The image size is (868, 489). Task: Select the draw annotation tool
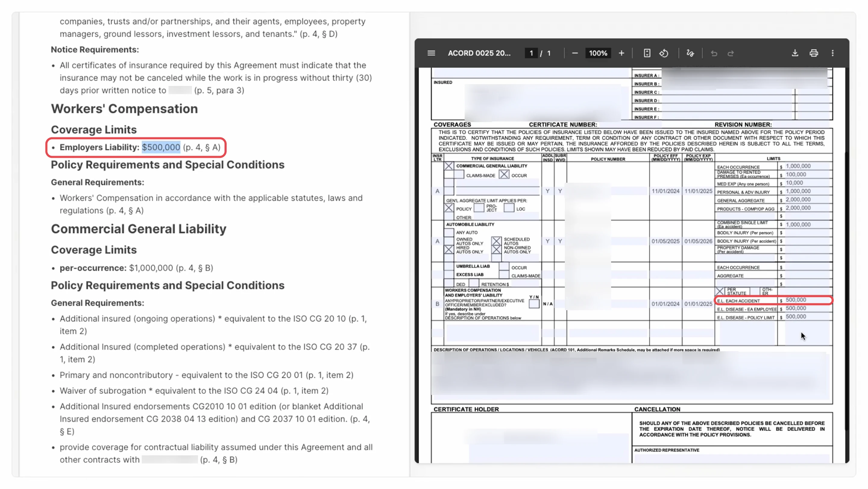690,53
